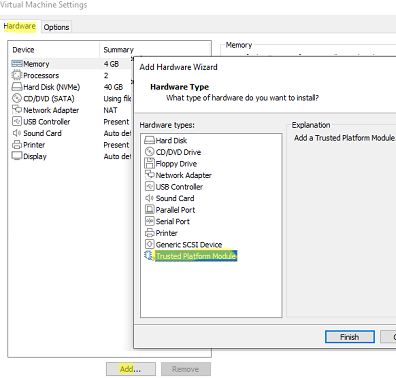Select USB Controller text in device list

(x=47, y=122)
